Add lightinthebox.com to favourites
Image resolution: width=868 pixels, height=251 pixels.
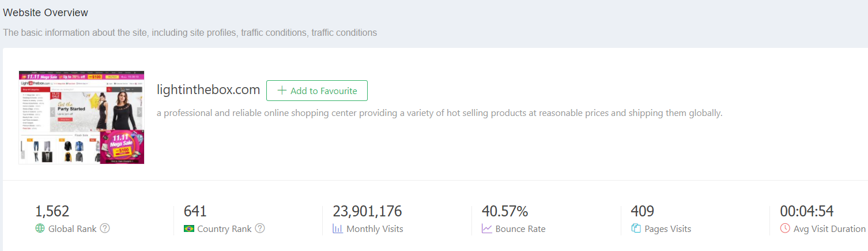[x=317, y=91]
